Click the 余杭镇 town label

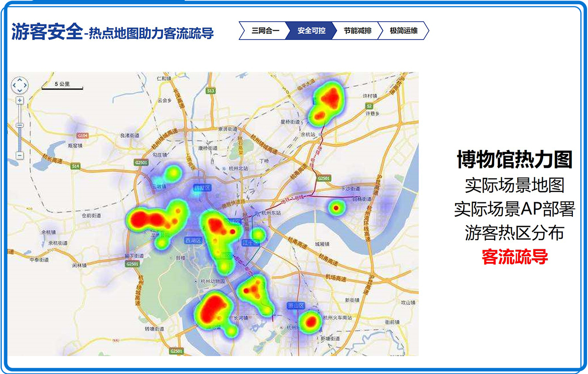[48, 232]
